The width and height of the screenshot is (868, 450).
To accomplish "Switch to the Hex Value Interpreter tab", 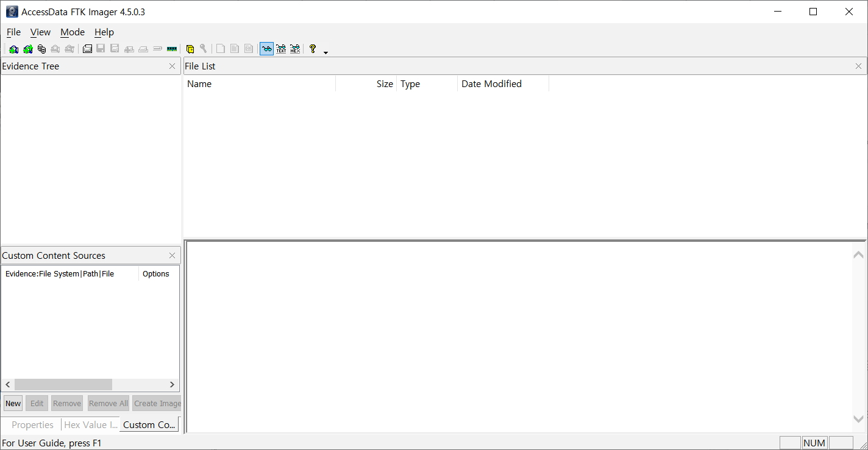I will pos(90,425).
